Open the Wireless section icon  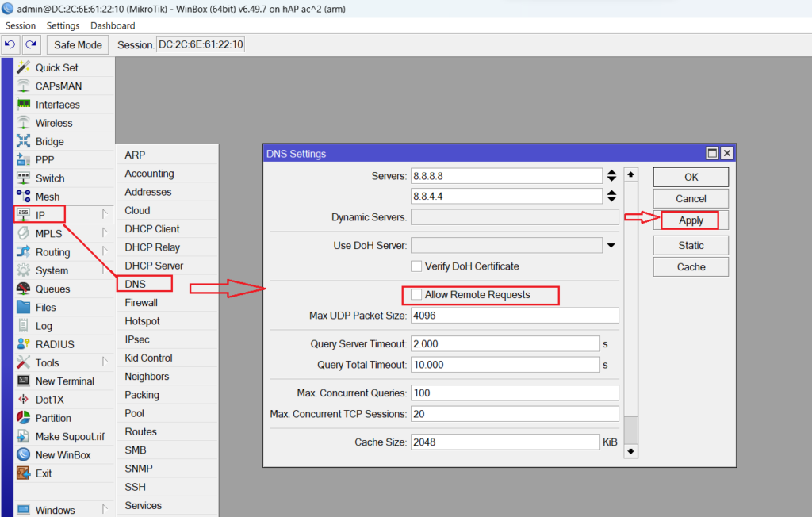(x=24, y=123)
